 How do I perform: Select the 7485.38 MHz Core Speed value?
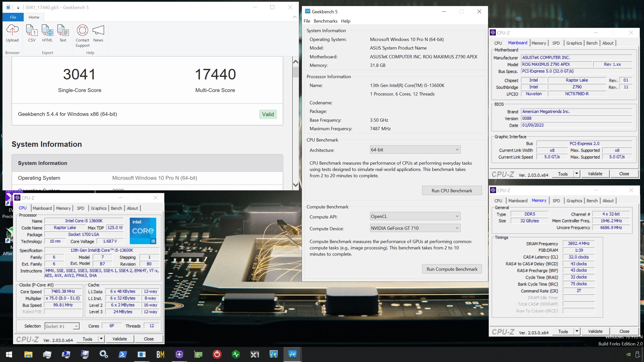63,291
